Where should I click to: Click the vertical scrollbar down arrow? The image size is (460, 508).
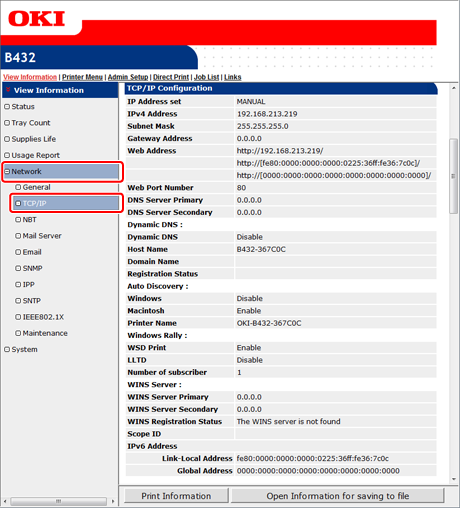point(454,479)
